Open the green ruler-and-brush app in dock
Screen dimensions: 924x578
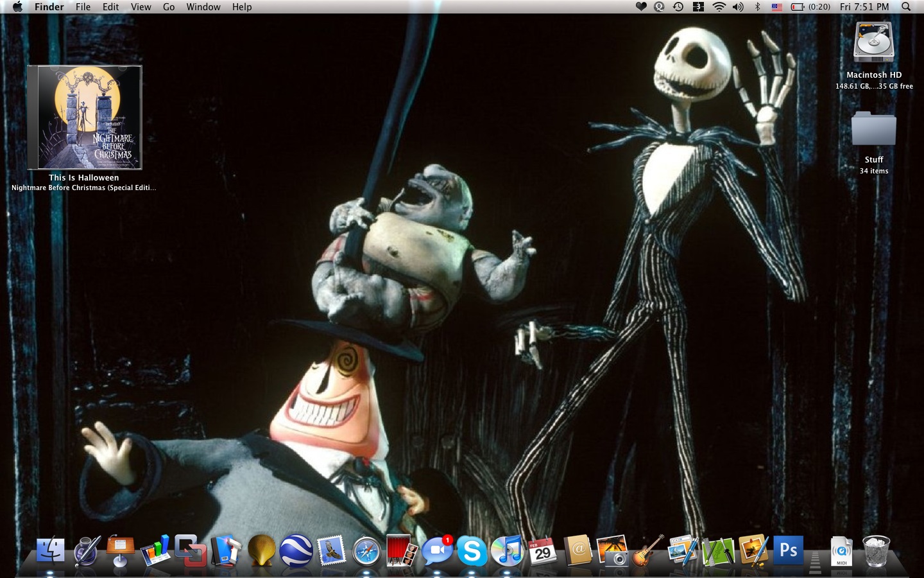[718, 551]
